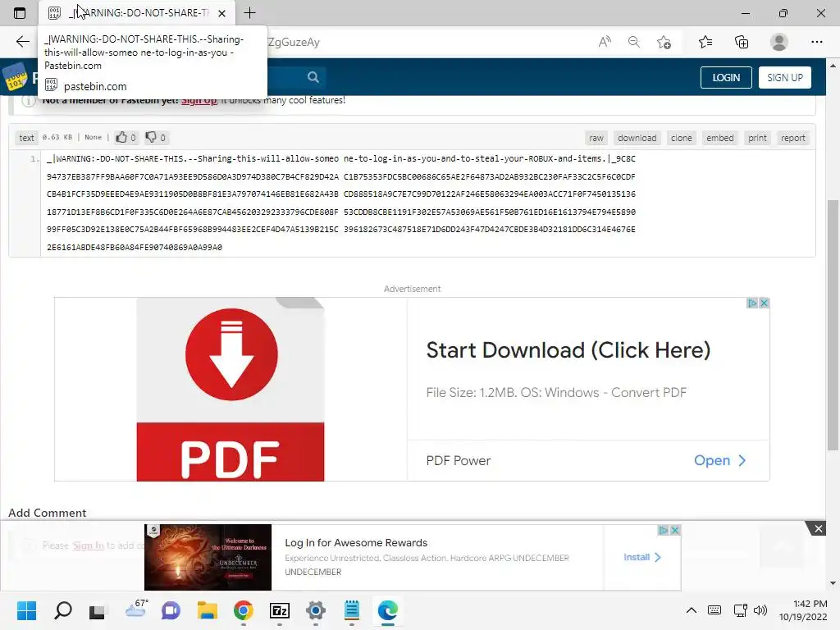Click the PDF download ad image
The image size is (840, 630).
(x=231, y=390)
